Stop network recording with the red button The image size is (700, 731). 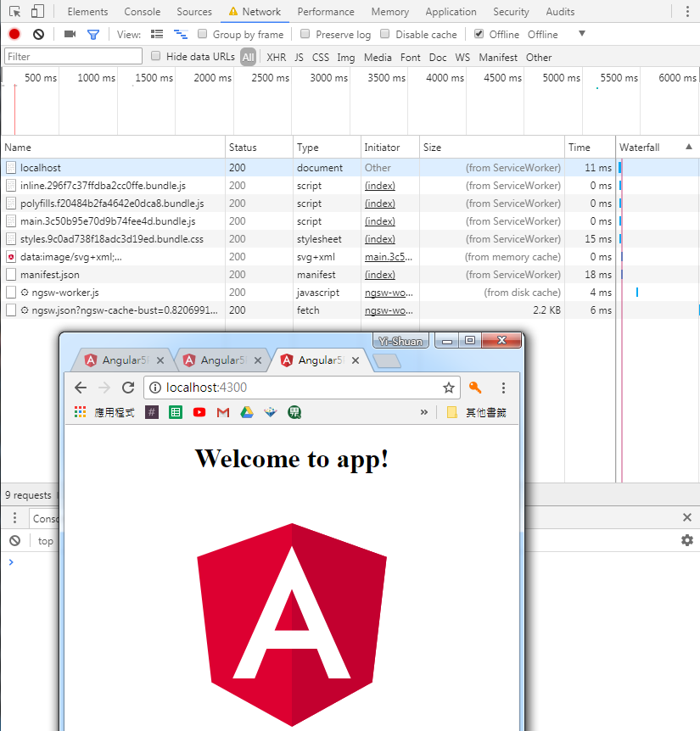click(x=14, y=34)
